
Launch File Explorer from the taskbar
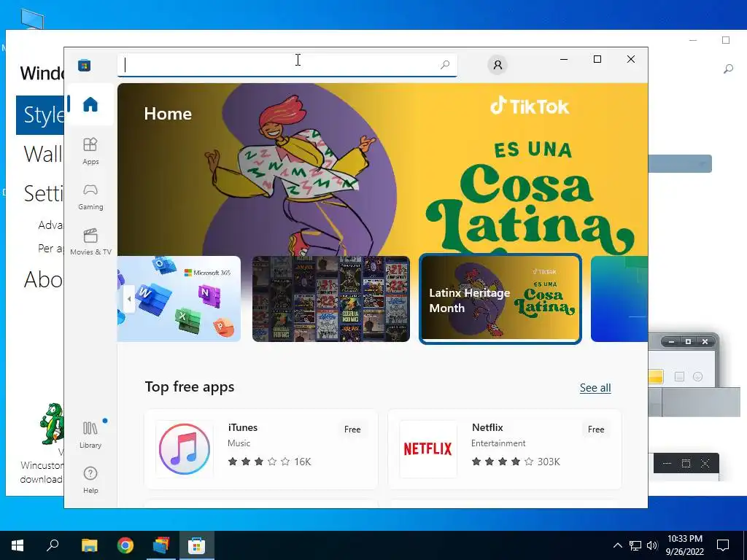(x=89, y=545)
